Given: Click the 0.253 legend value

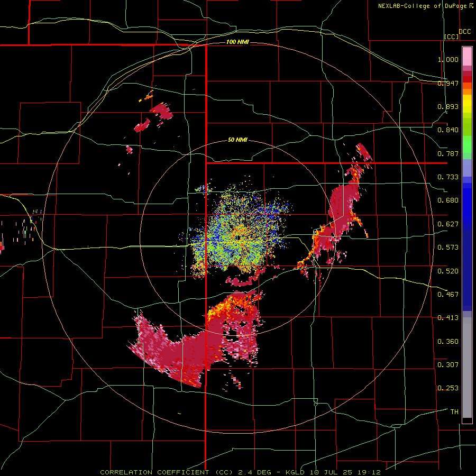Looking at the screenshot, I should point(448,388).
